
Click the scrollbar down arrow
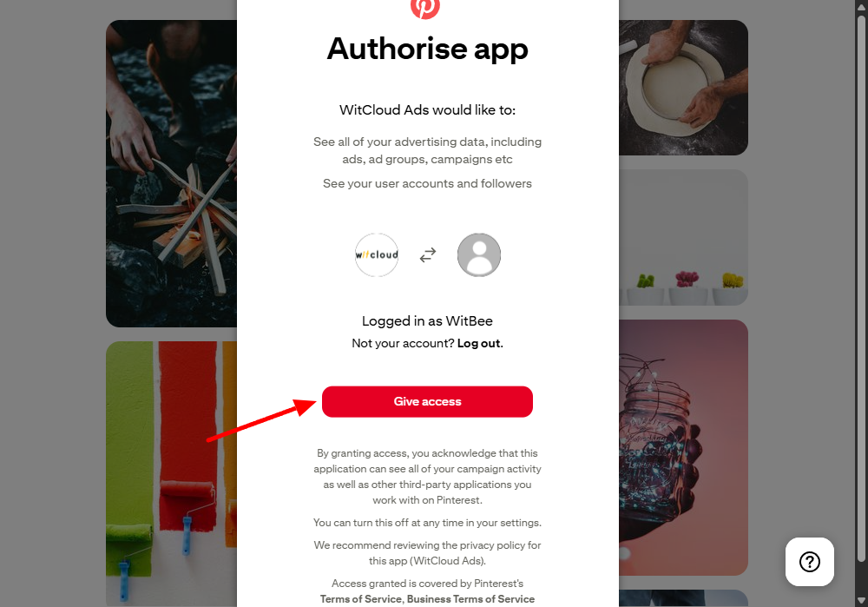click(861, 600)
